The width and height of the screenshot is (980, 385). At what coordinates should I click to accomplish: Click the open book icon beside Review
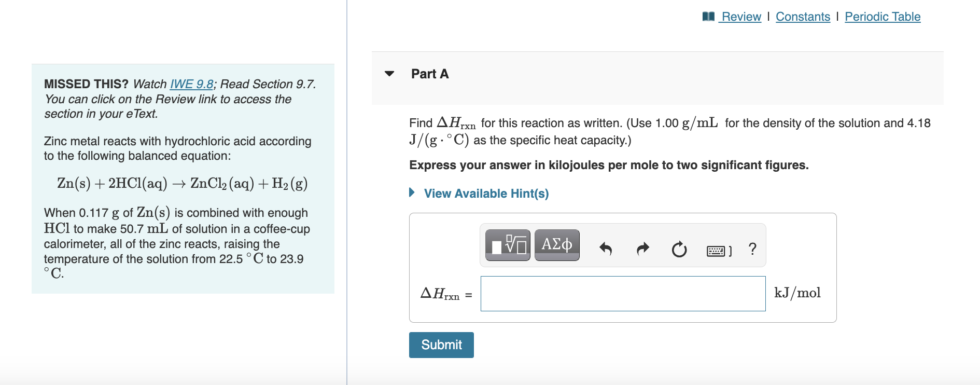click(709, 16)
